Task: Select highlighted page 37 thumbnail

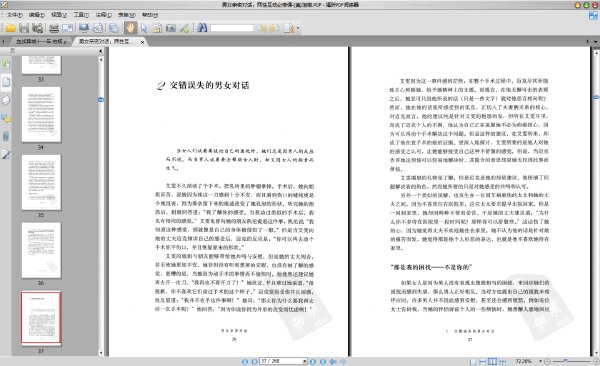Action: coord(41,319)
